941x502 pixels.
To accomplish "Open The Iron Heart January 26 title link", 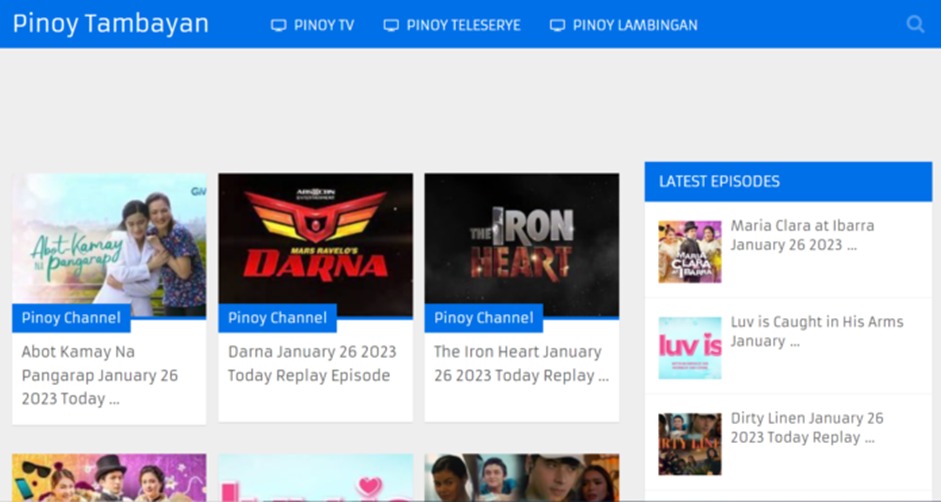I will [520, 364].
